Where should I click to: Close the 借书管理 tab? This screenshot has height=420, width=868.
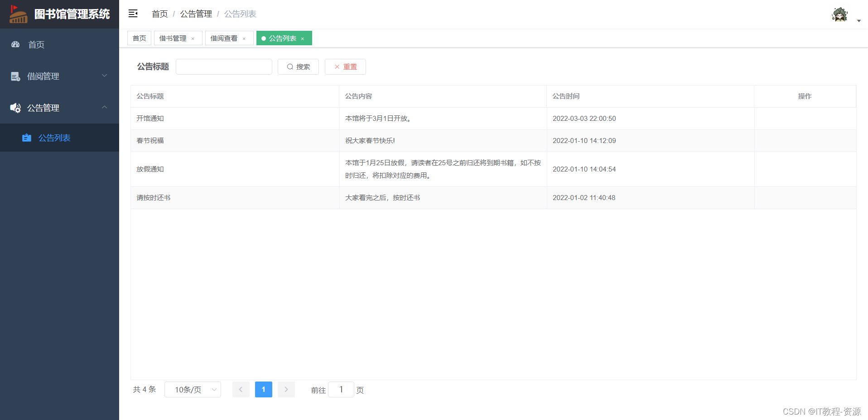coord(193,39)
